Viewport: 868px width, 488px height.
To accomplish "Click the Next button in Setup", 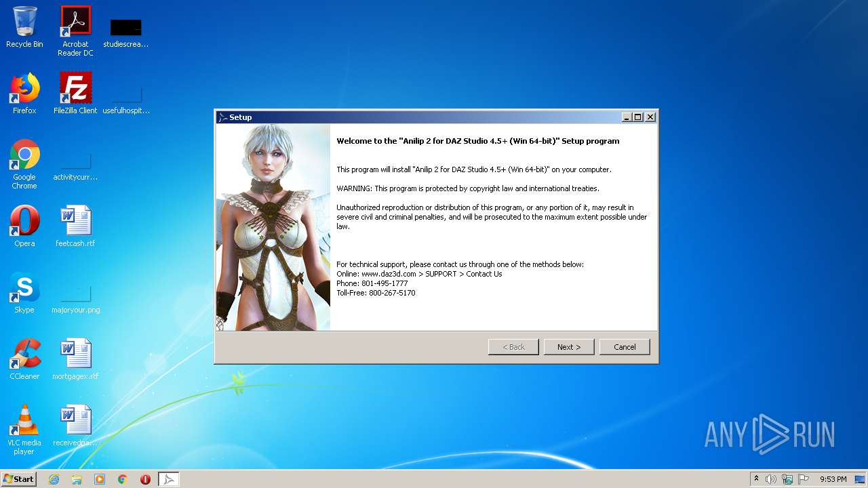I will pos(569,347).
